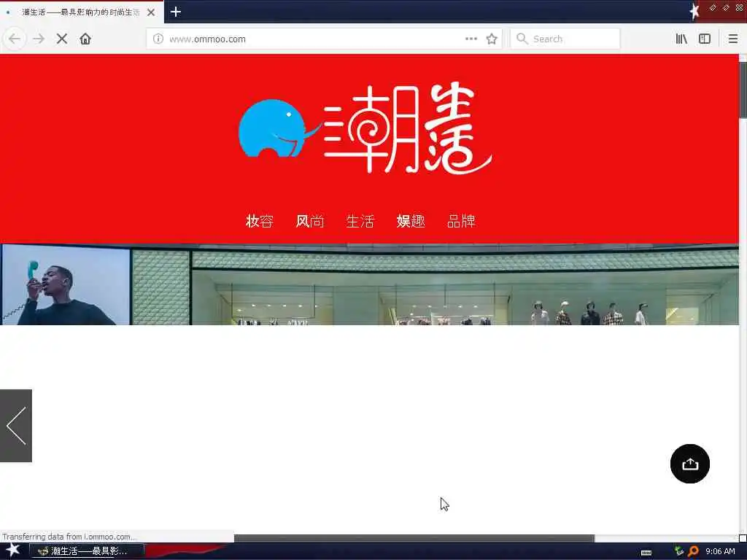Click the black circular share button
The width and height of the screenshot is (747, 560).
[690, 464]
